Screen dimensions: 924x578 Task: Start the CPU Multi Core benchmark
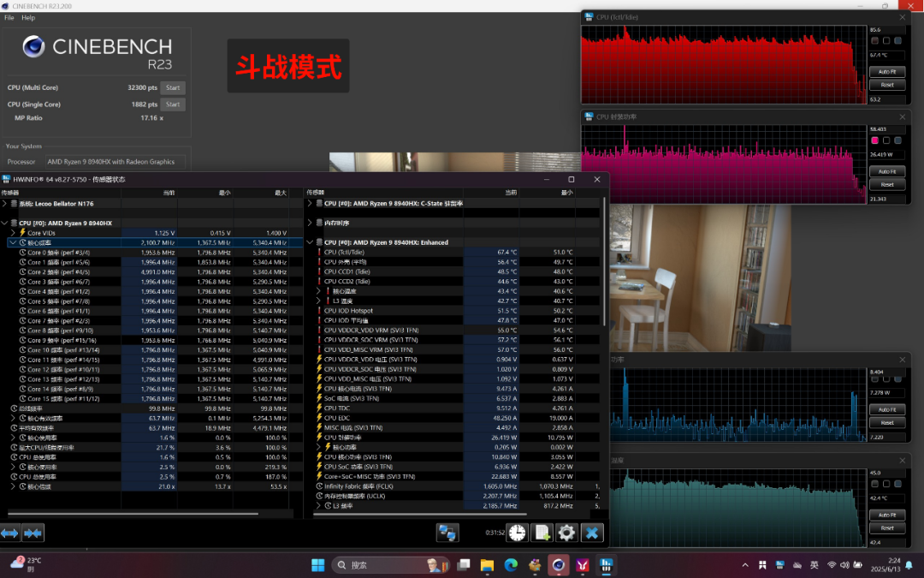tap(173, 88)
